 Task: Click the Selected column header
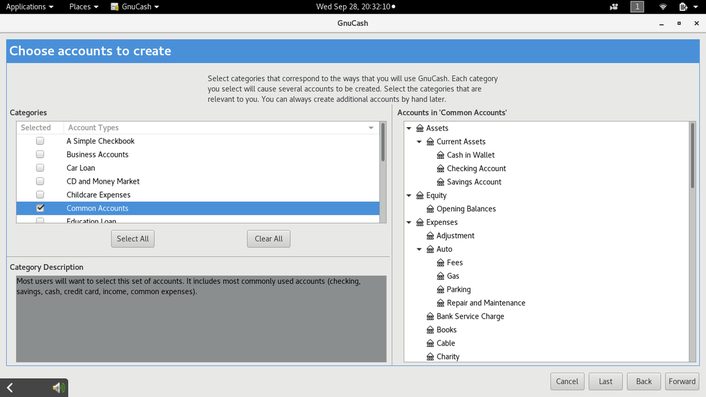point(40,128)
